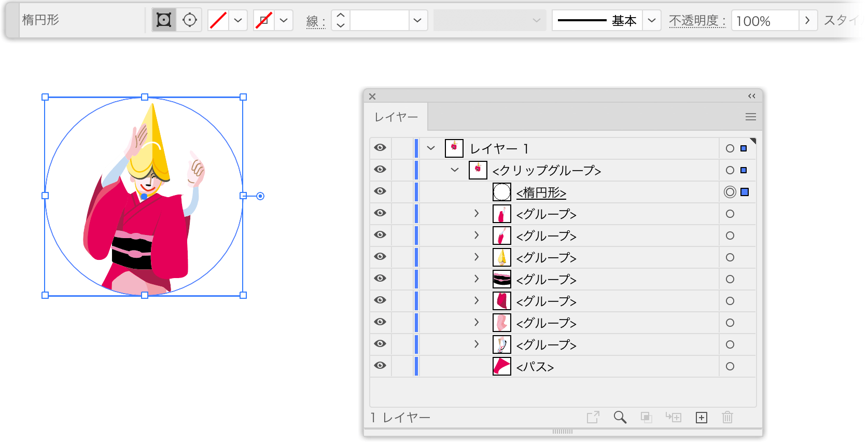Viewport: 868px width, 442px height.
Task: Click the selection square of レイヤー 1
Action: pos(744,148)
